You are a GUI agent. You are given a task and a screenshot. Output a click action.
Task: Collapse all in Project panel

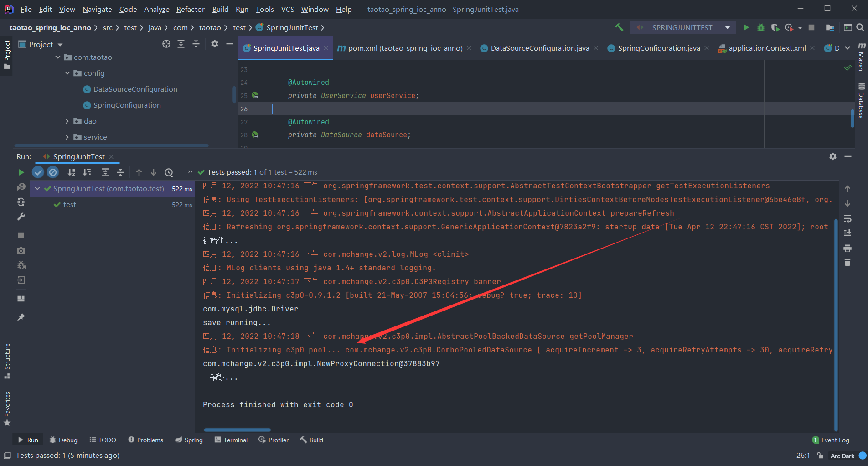click(196, 44)
